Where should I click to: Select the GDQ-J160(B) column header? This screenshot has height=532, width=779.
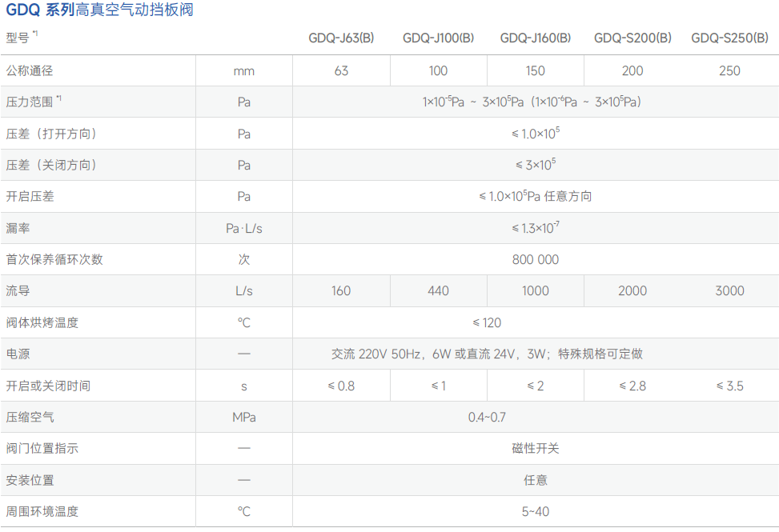pos(535,38)
